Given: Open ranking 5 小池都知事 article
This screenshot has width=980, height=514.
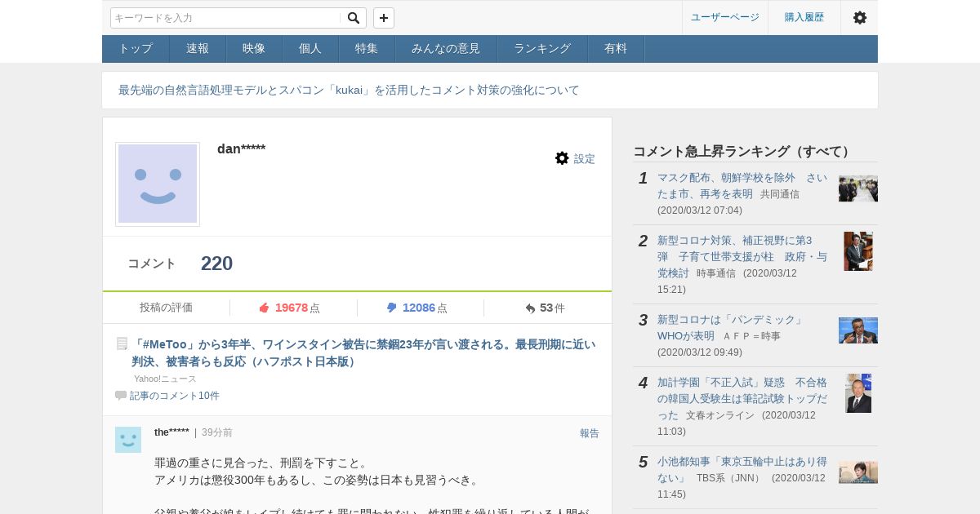Looking at the screenshot, I should 742,469.
